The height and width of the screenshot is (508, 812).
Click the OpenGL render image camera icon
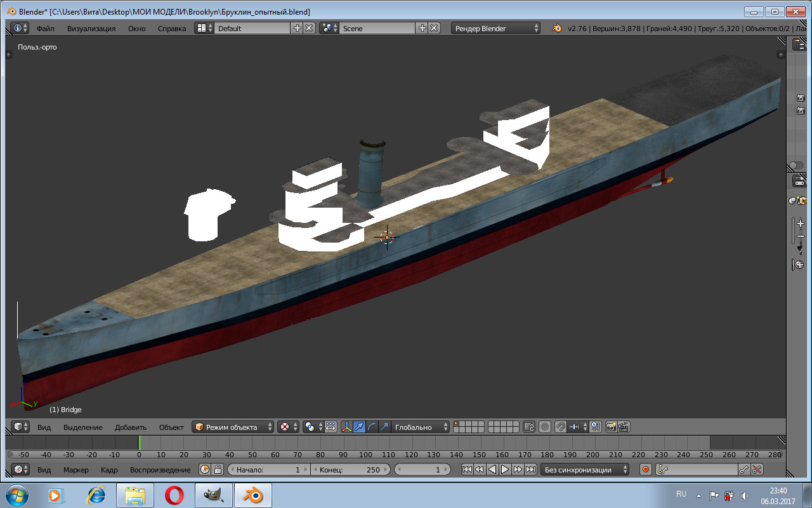point(612,427)
